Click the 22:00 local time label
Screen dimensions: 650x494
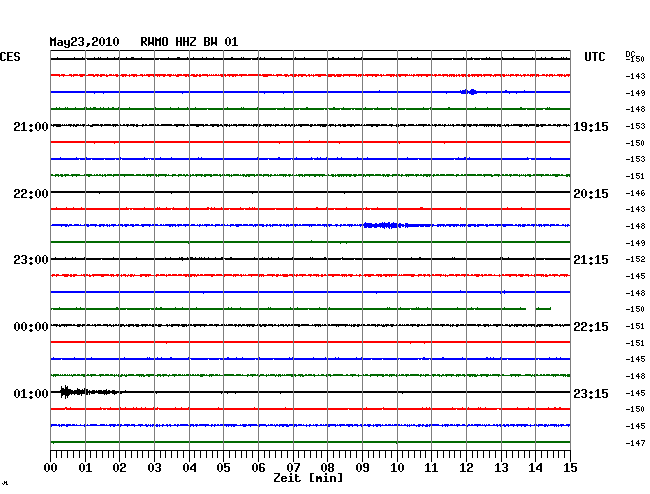31,194
